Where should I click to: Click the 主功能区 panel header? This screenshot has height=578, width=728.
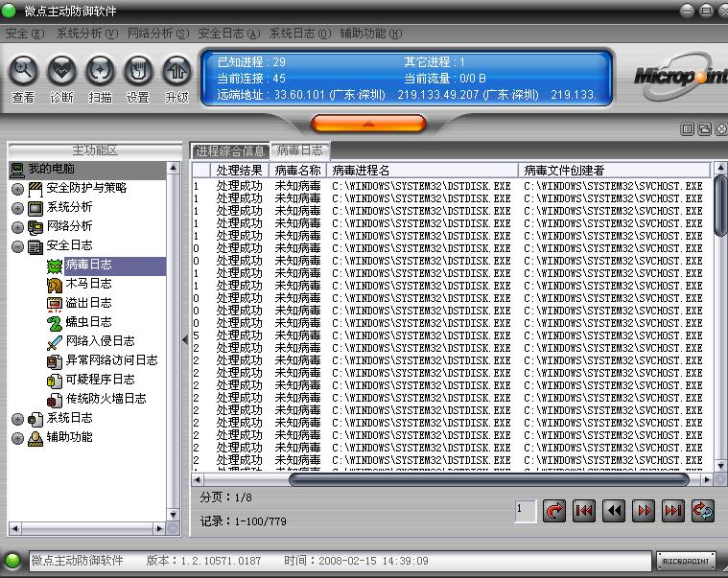[x=95, y=150]
